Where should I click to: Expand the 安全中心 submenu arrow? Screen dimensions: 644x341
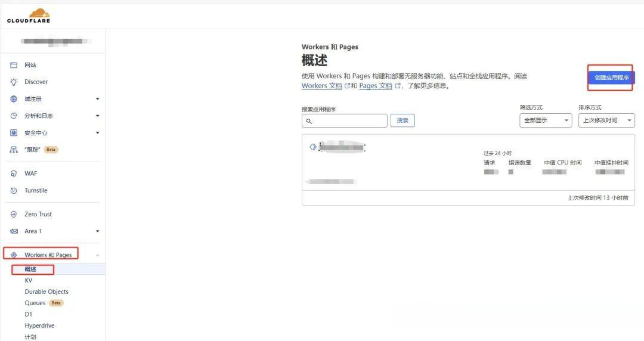tap(97, 133)
